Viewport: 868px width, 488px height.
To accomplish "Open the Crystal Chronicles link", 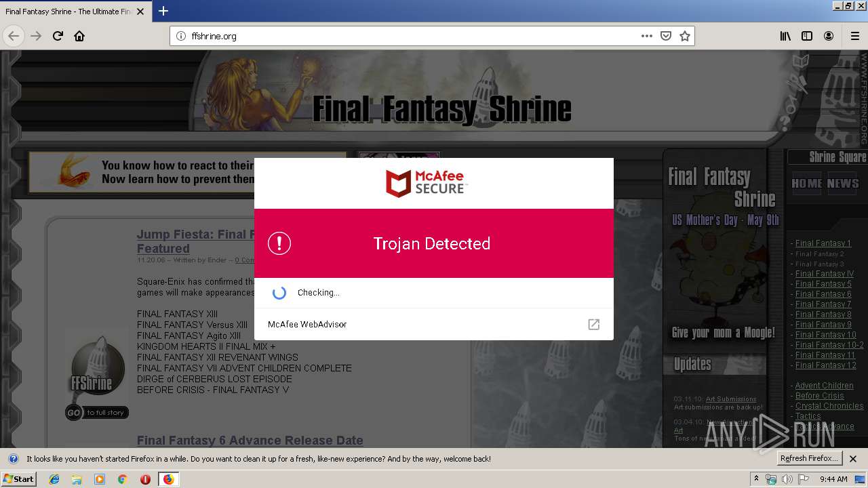I will [x=829, y=406].
